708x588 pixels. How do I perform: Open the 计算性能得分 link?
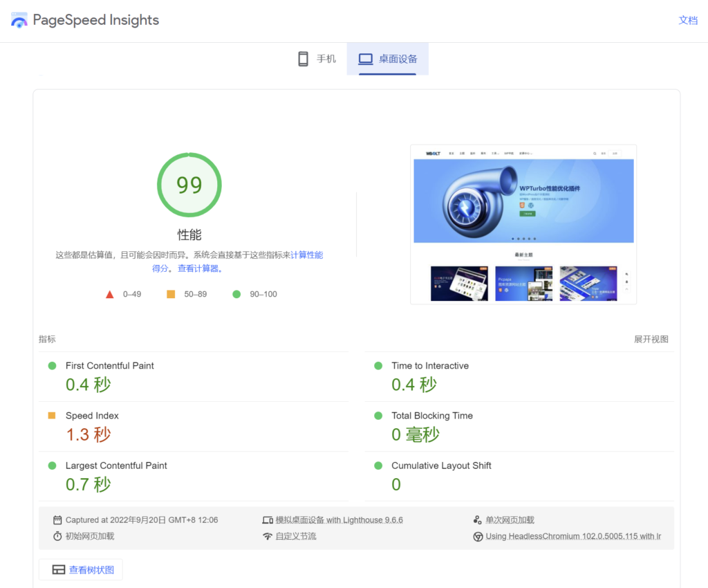306,255
